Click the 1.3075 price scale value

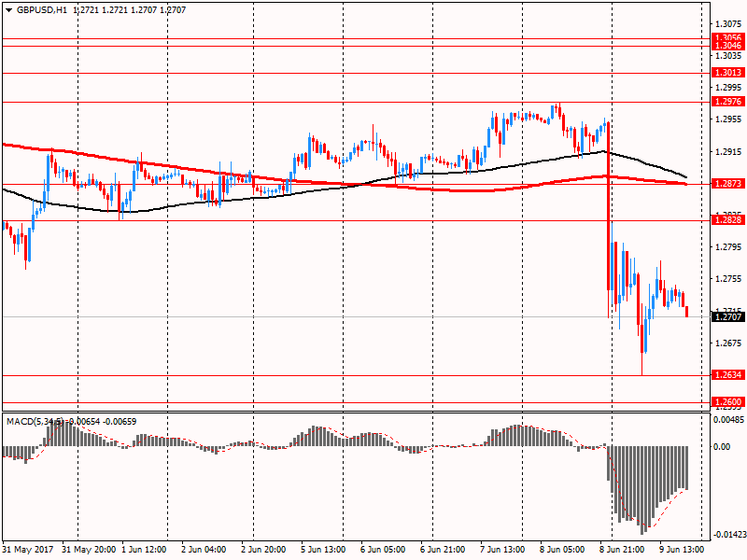pyautogui.click(x=729, y=24)
